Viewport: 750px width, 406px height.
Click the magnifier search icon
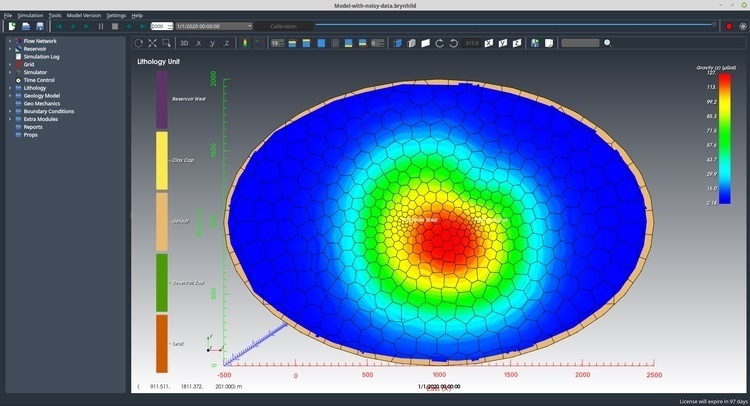607,43
